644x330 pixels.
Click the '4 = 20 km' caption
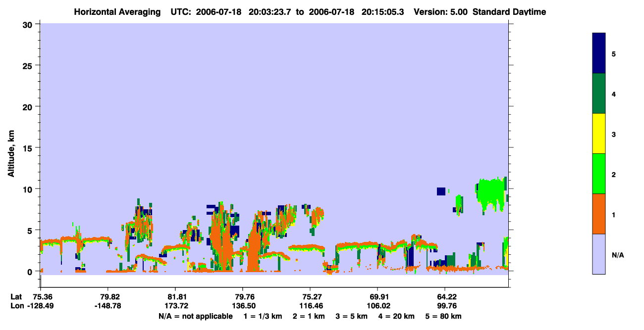(x=398, y=316)
